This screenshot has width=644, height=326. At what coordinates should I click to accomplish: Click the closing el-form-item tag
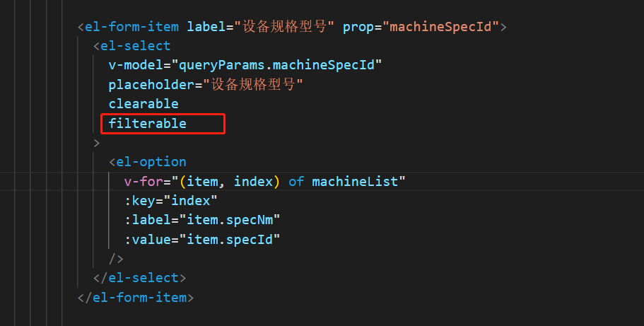click(x=136, y=297)
